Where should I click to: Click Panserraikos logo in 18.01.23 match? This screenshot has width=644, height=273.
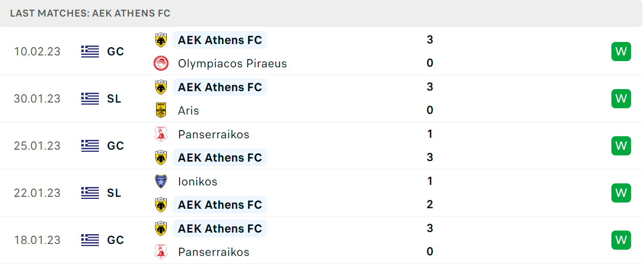pos(161,252)
